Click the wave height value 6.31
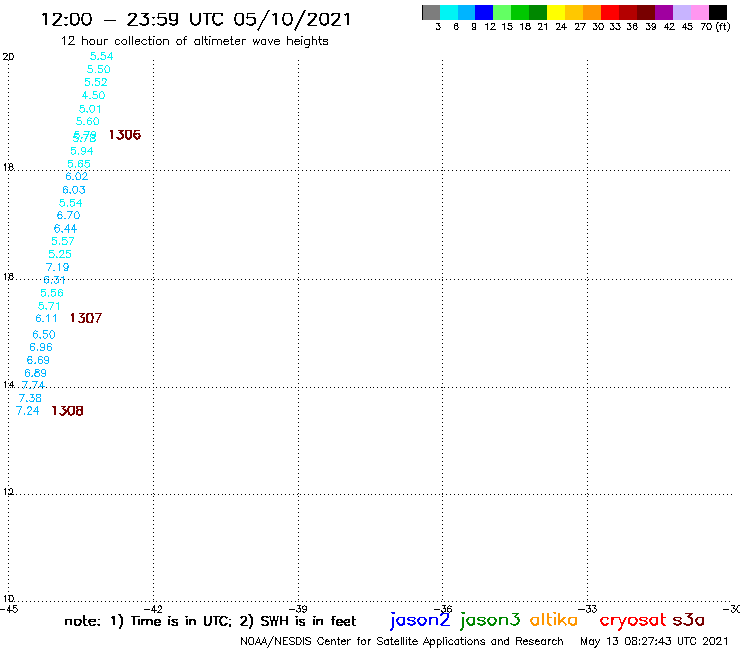Viewport: 740px width, 650px height. pos(54,280)
